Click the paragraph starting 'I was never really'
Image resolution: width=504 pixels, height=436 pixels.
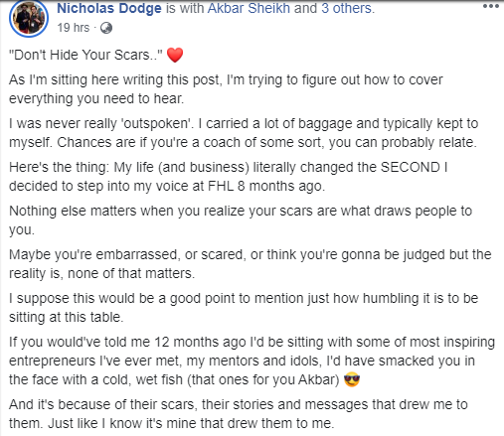click(x=244, y=133)
